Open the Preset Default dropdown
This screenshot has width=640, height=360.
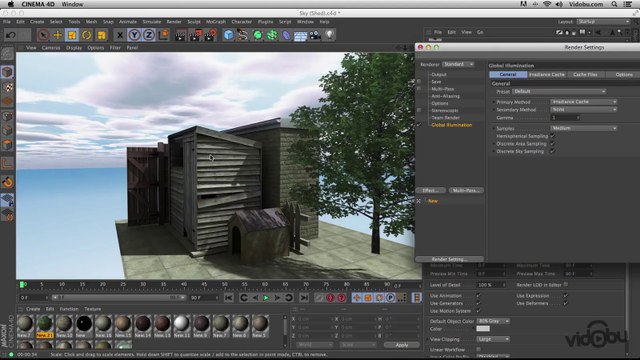559,91
